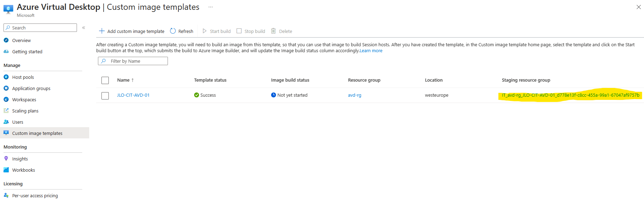This screenshot has width=644, height=206.
Task: Click the Scaling plans icon
Action: click(6, 111)
